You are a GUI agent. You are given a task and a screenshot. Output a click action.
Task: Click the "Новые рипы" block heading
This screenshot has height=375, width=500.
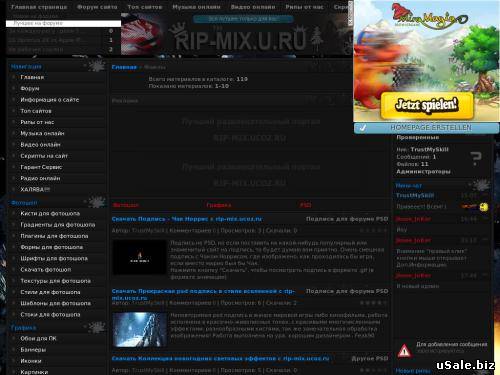tap(413, 371)
